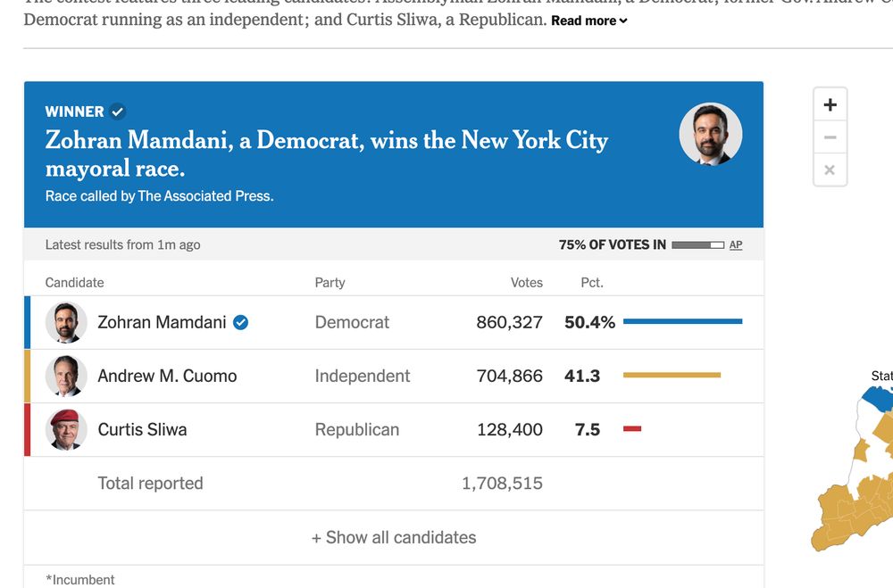The width and height of the screenshot is (893, 588).
Task: Click the Votes column header
Action: coord(526,282)
